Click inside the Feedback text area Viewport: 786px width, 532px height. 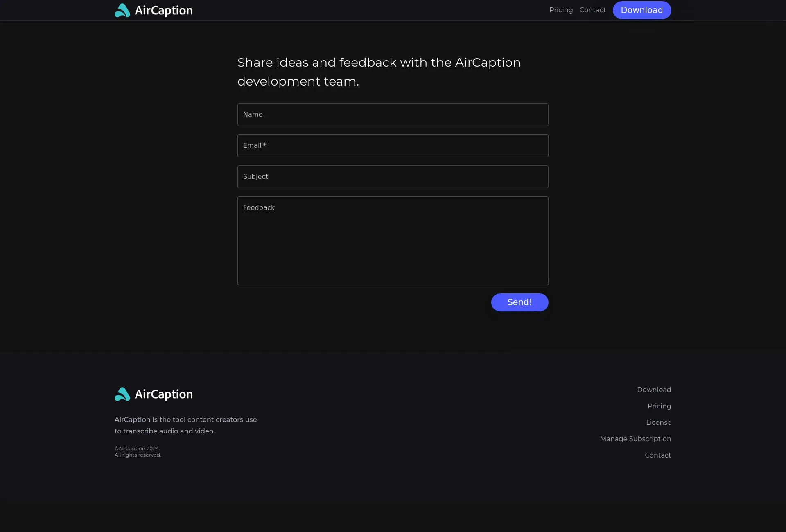coord(393,241)
